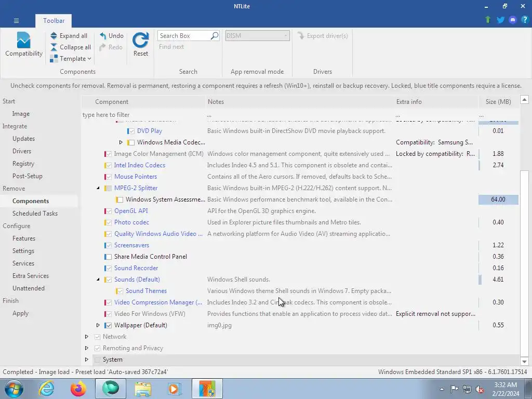Toggle the Intel Indeo Codecs checkbox
Screen dimensions: 532x399
tap(109, 166)
